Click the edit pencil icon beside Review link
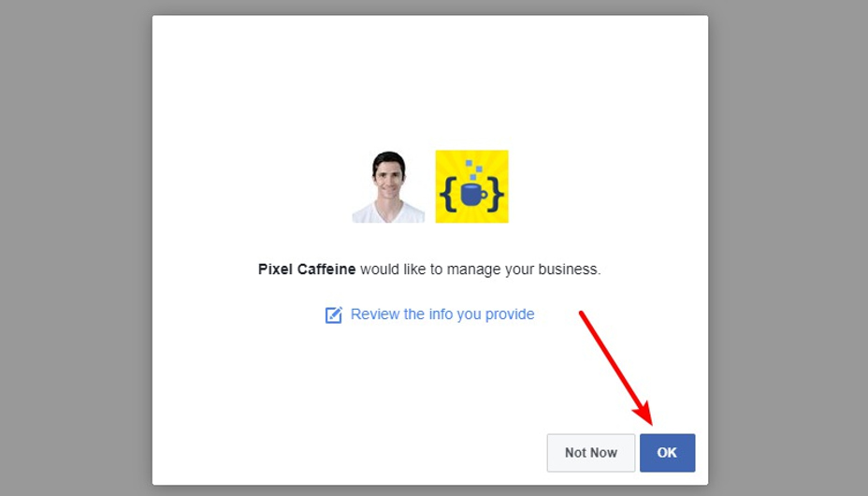Viewport: 868px width, 496px height. (333, 315)
